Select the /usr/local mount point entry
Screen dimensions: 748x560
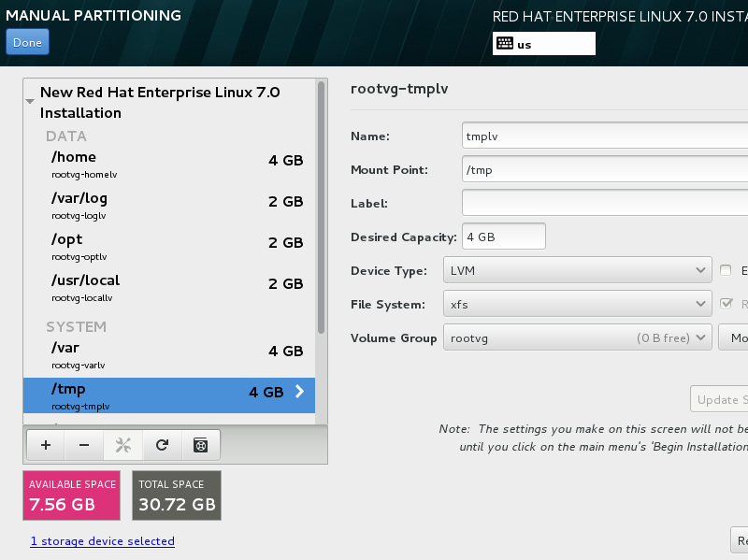click(x=168, y=285)
